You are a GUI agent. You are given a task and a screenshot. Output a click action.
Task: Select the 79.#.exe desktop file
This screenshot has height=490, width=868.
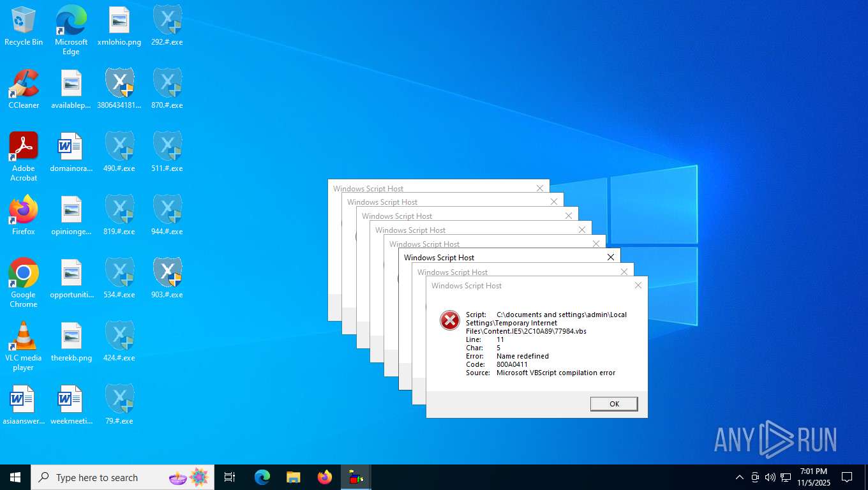click(x=119, y=405)
